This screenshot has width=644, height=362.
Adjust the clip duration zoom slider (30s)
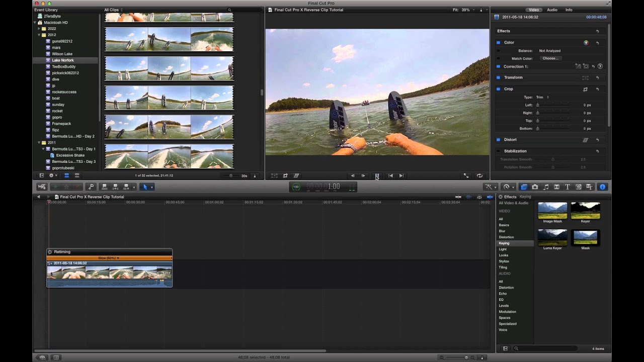(231, 175)
